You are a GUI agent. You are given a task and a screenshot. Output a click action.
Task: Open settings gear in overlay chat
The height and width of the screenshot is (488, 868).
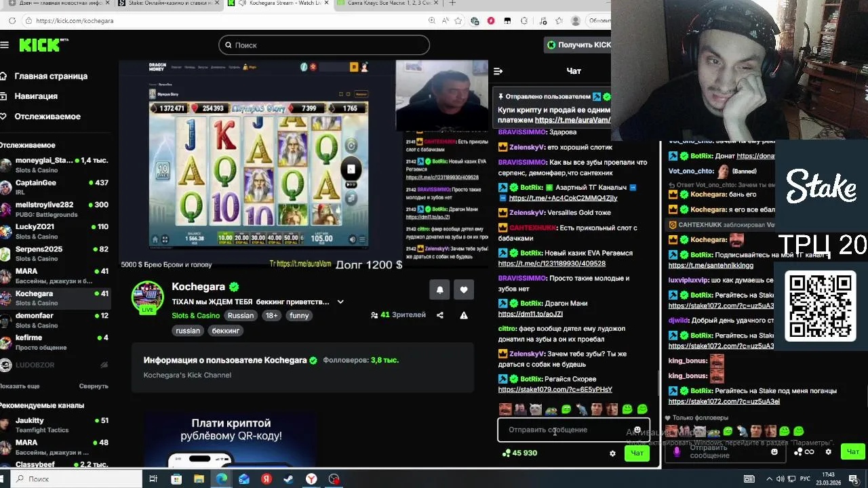(828, 452)
